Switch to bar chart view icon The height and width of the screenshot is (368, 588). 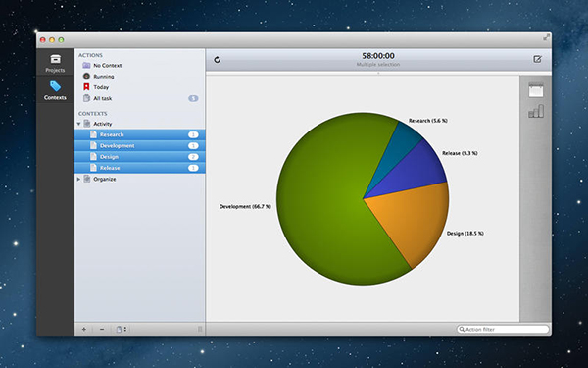(x=536, y=111)
